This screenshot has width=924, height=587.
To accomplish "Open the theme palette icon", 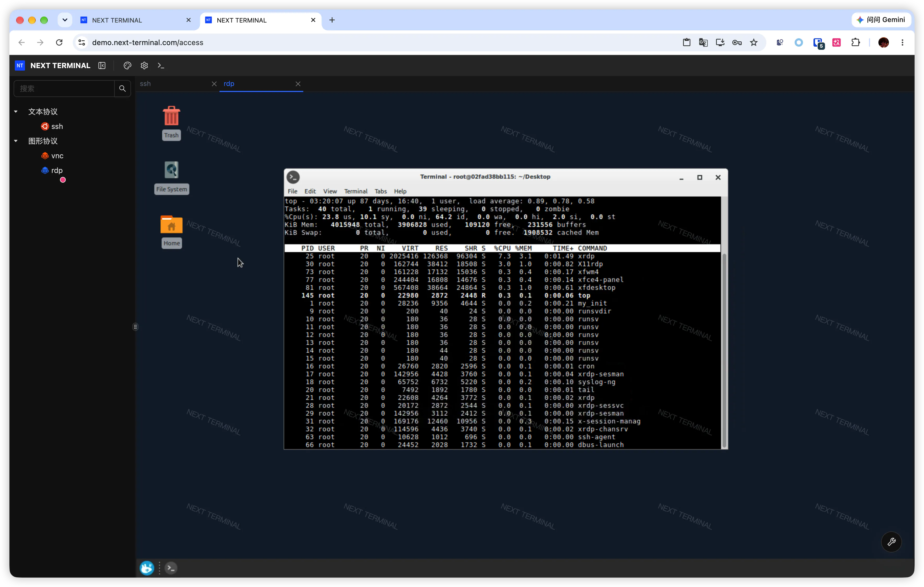I will click(x=127, y=66).
